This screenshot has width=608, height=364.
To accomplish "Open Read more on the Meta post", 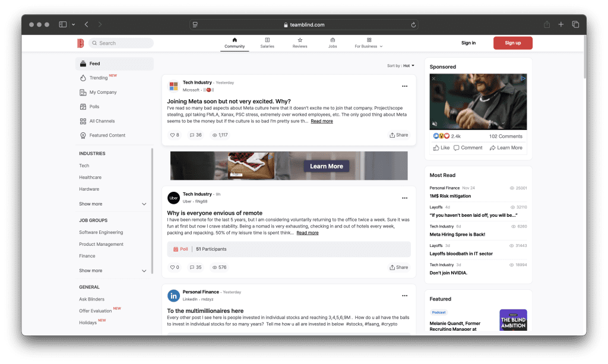I will point(321,121).
